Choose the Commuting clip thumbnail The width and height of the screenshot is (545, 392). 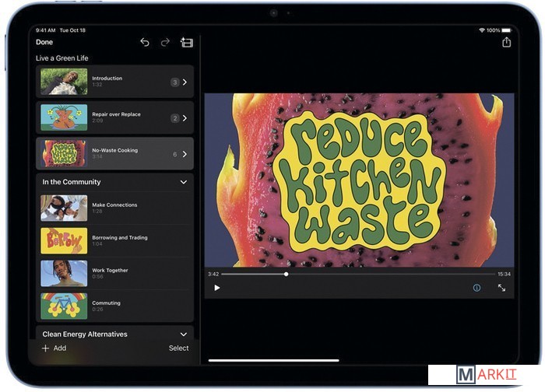(x=64, y=306)
